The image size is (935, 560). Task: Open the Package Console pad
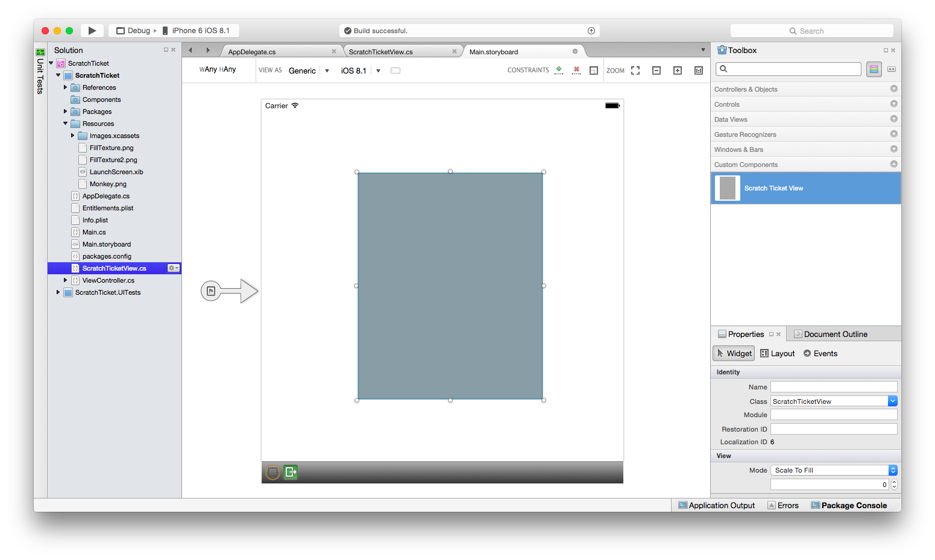849,505
